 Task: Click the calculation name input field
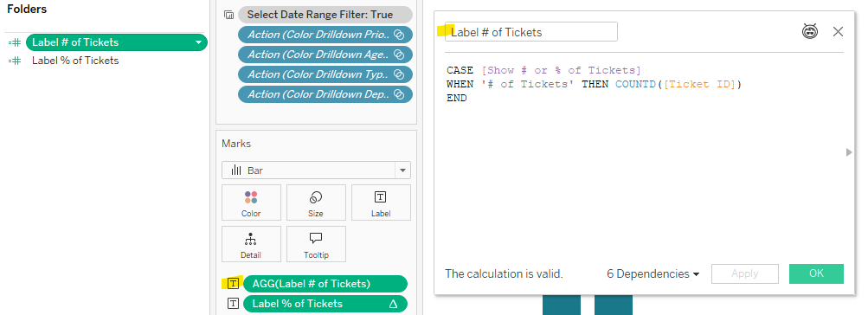coord(530,31)
